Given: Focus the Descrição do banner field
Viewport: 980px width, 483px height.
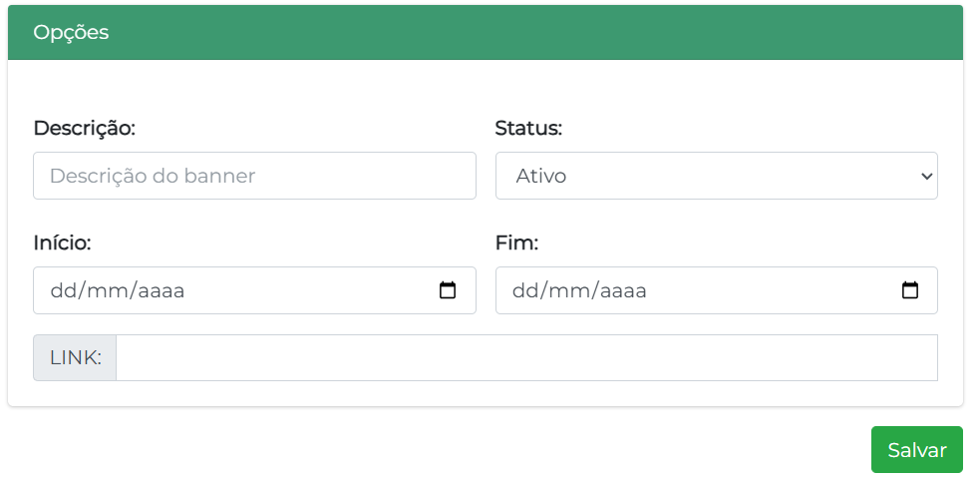Looking at the screenshot, I should point(254,176).
